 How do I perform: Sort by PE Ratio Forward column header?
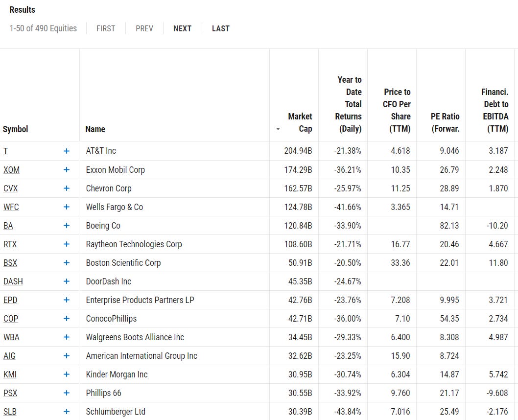[x=445, y=122]
